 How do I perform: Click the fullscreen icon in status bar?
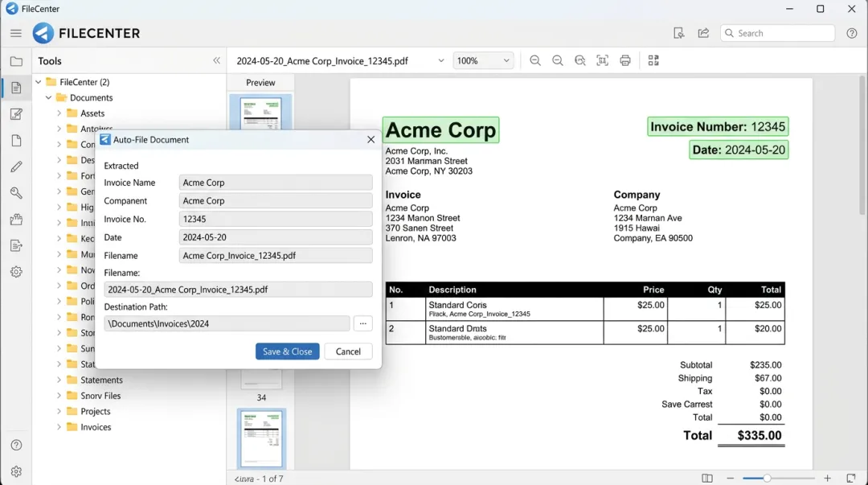point(851,478)
